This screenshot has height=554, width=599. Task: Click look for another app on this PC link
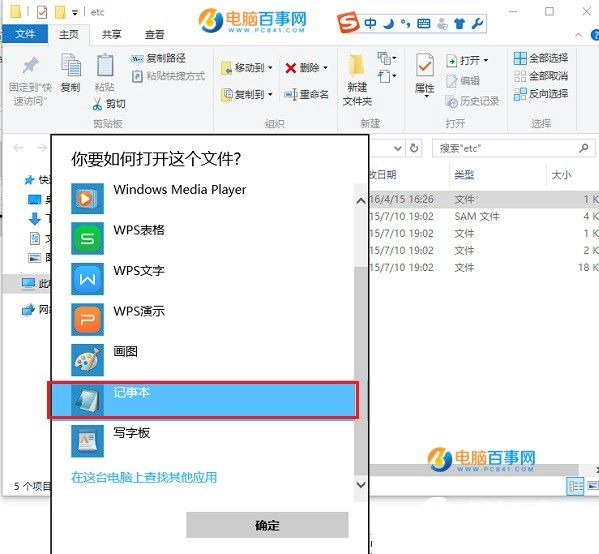tap(144, 477)
